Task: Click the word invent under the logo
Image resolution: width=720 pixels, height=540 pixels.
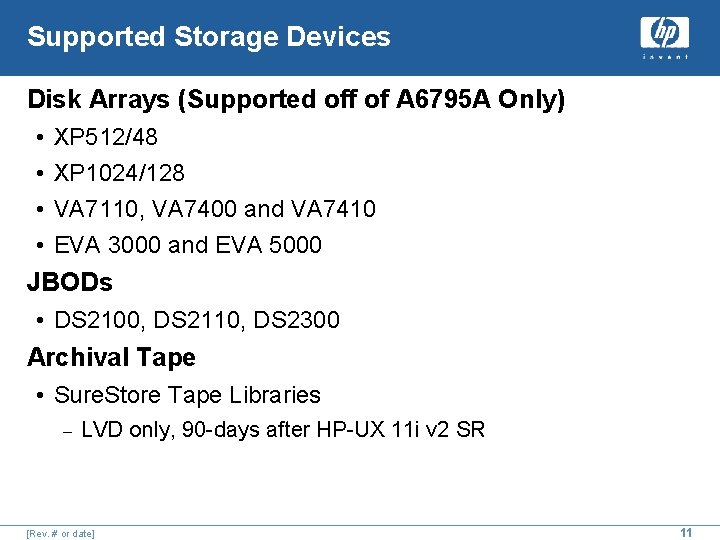Action: click(665, 56)
